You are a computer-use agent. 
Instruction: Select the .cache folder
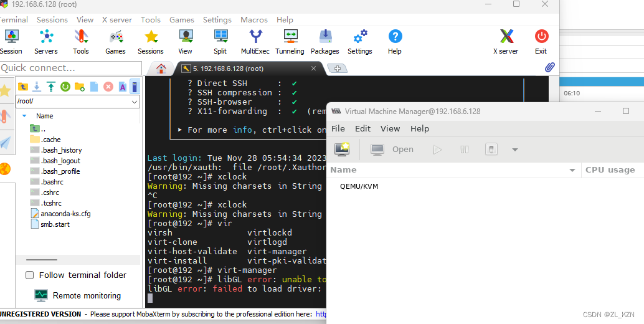coord(45,140)
